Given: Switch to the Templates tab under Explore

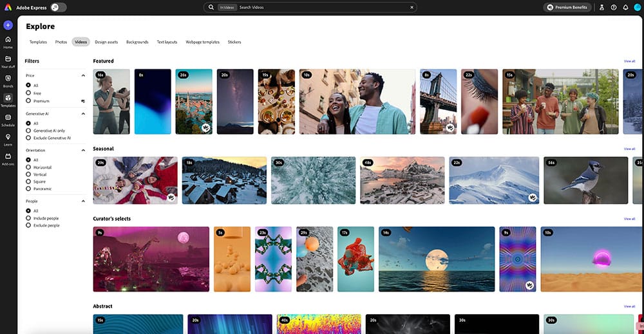Looking at the screenshot, I should tap(38, 42).
